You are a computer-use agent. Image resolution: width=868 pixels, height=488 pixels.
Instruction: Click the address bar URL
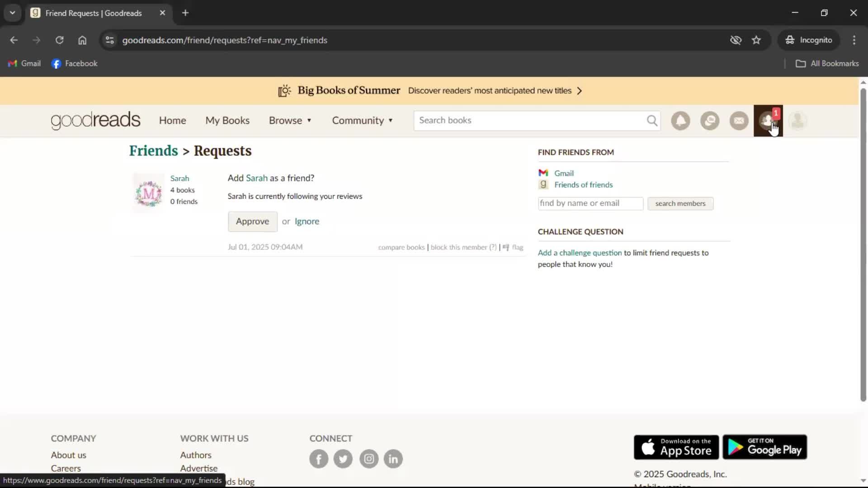click(225, 40)
